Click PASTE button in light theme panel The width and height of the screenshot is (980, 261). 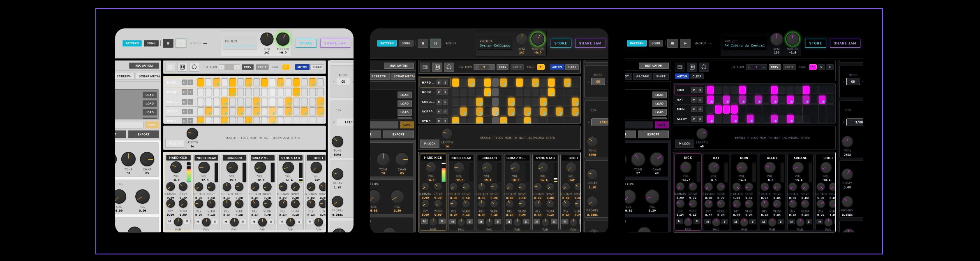tap(262, 67)
